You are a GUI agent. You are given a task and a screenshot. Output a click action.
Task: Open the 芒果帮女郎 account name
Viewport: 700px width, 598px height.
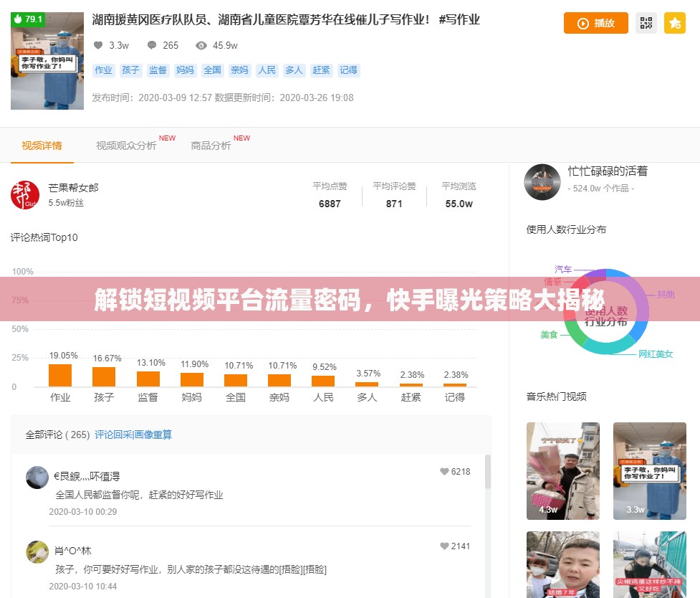[x=73, y=188]
